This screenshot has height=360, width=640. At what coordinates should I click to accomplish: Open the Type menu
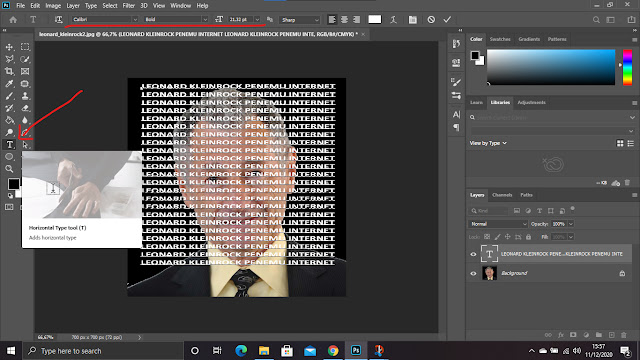point(91,6)
